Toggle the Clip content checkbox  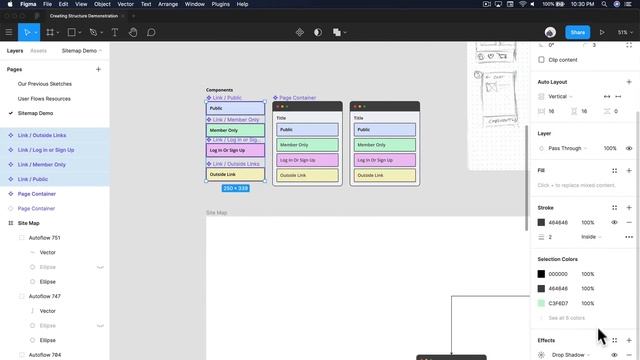tap(541, 60)
